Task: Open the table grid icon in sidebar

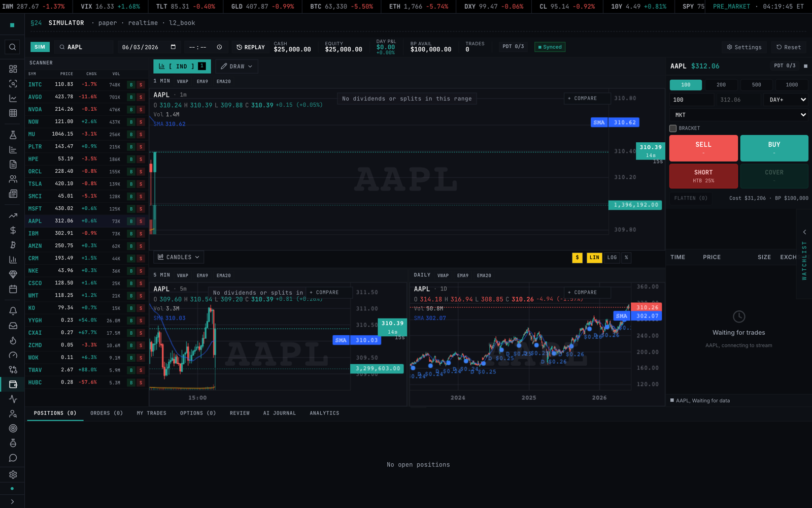Action: click(x=13, y=113)
